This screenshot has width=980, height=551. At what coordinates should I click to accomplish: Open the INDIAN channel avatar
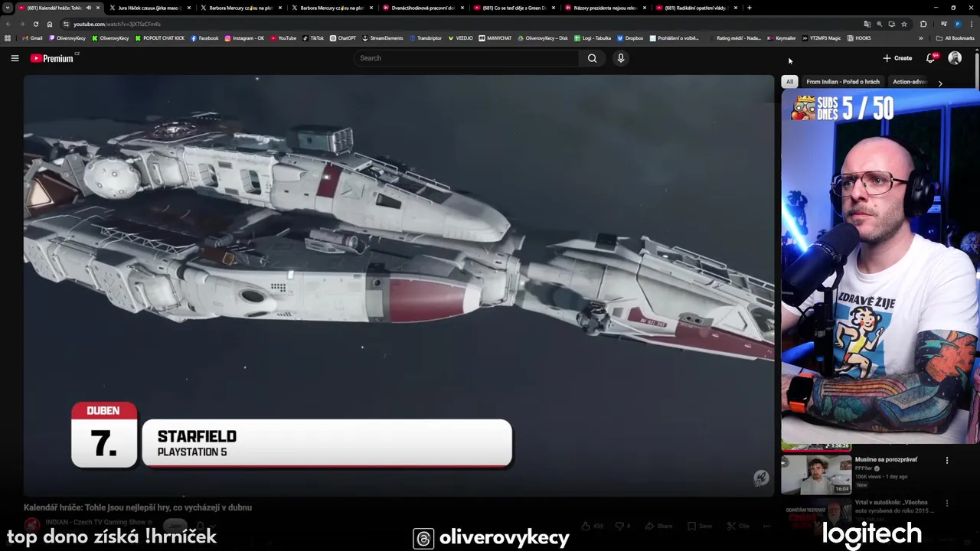point(31,525)
